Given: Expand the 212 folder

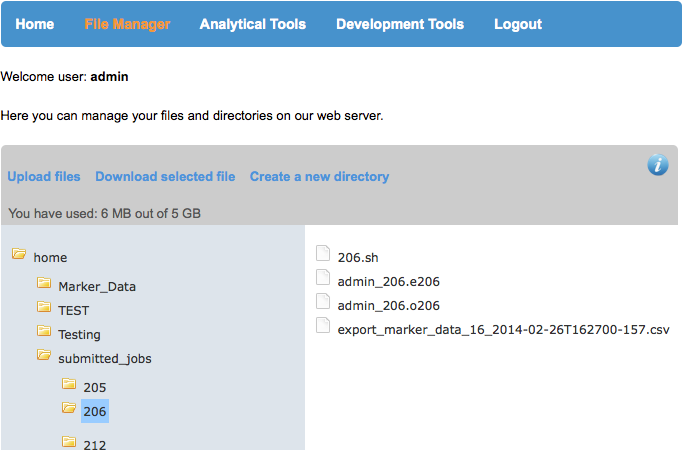Looking at the screenshot, I should coord(68,442).
